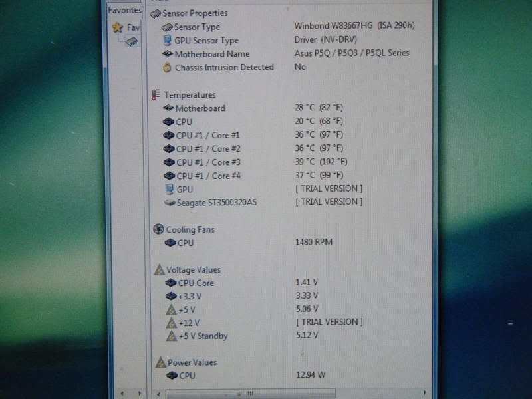Image resolution: width=532 pixels, height=399 pixels.
Task: Select the 37 °C (99 °F) value
Action: tap(319, 175)
